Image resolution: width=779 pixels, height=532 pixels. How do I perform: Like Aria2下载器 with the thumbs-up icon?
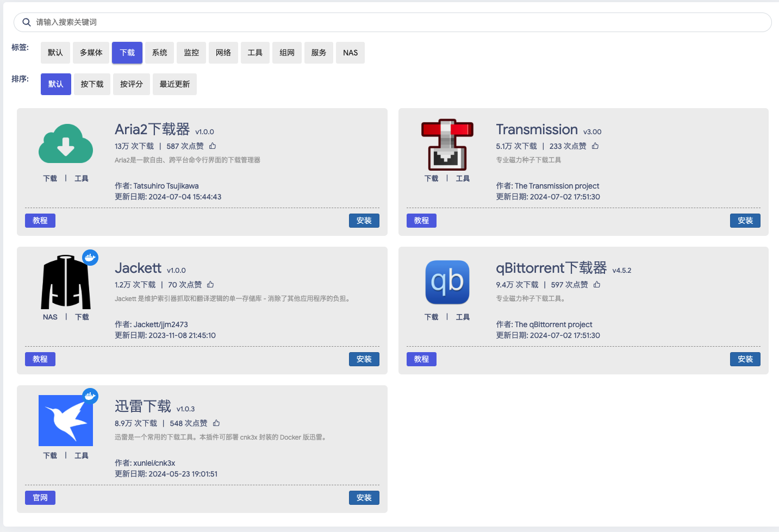click(x=212, y=146)
